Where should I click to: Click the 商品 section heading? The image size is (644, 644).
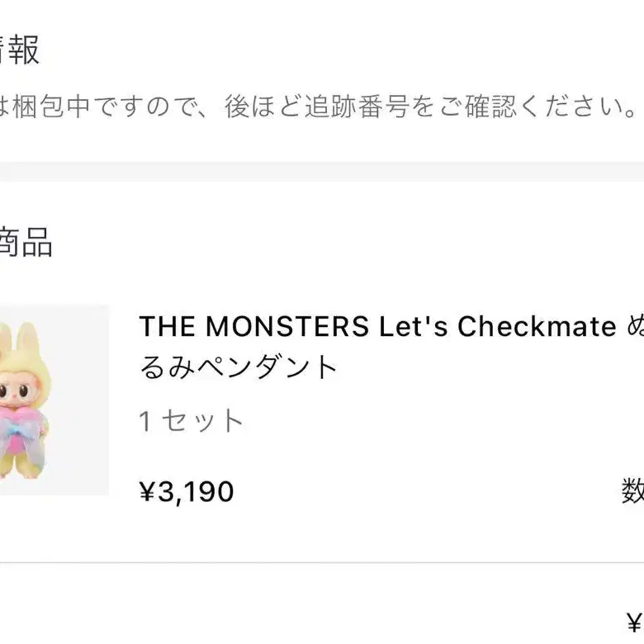tap(26, 242)
